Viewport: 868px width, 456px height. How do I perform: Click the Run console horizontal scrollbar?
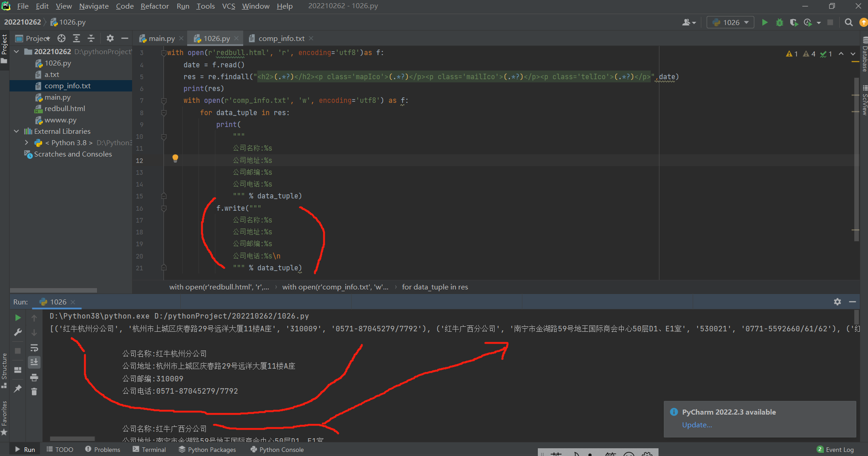coord(72,439)
